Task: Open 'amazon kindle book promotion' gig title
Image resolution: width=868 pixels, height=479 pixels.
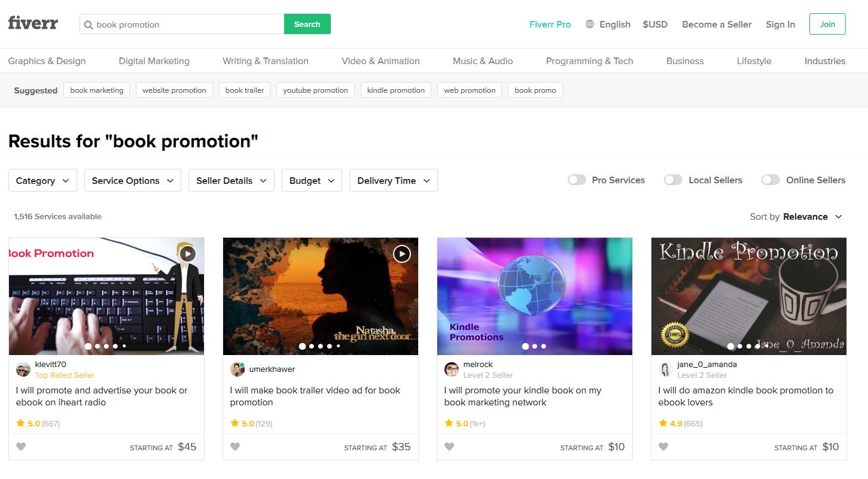Action: (746, 396)
